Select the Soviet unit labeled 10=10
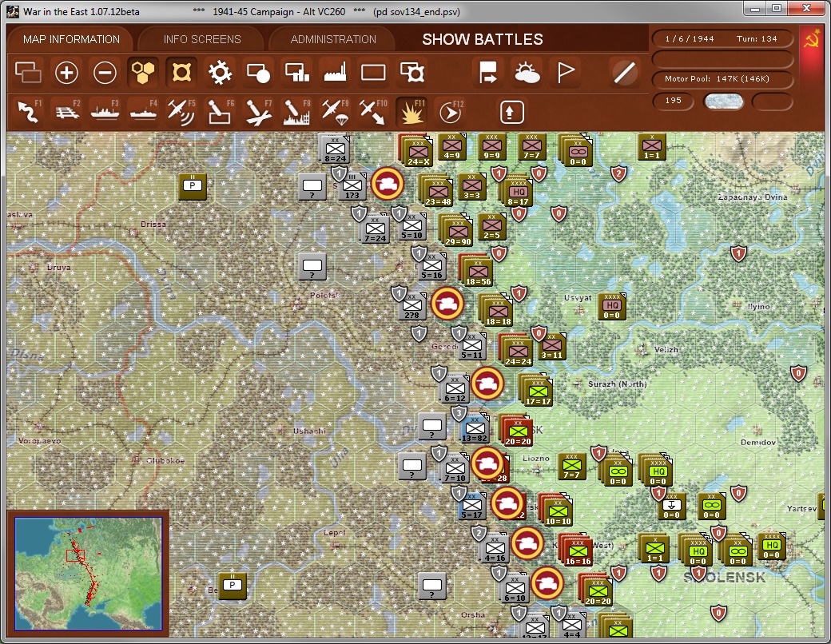 [558, 511]
